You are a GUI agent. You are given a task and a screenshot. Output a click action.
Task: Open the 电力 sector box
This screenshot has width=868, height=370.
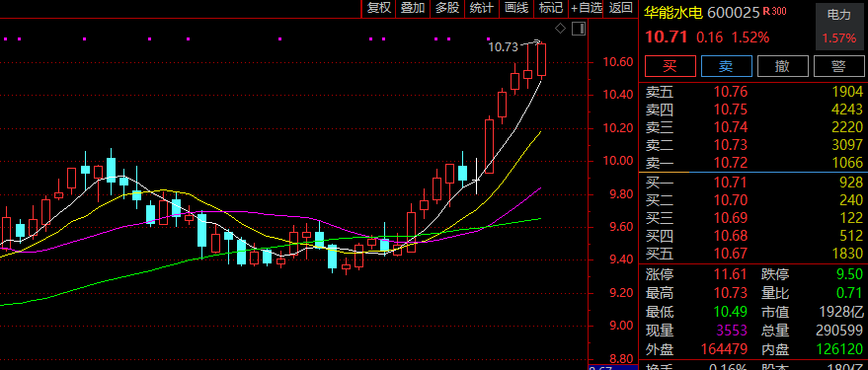pos(839,26)
